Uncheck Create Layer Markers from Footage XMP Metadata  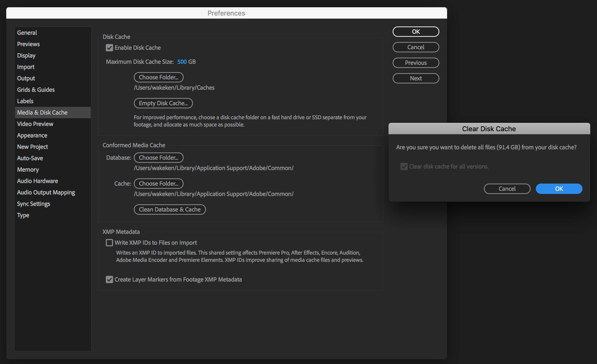point(109,279)
